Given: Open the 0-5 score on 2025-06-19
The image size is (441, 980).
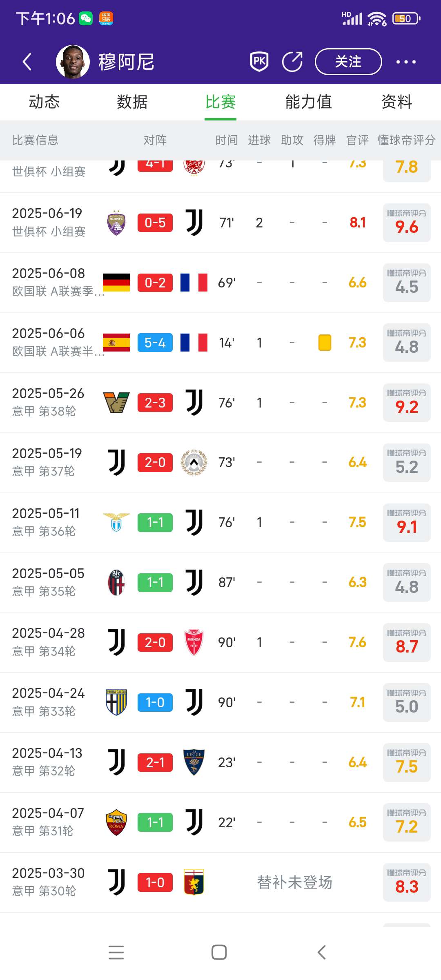Looking at the screenshot, I should pos(155,223).
